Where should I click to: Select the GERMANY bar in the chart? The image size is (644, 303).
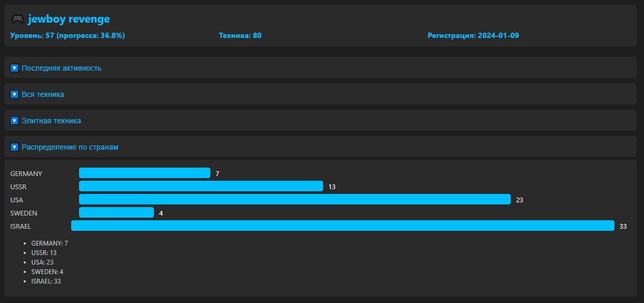(x=144, y=173)
